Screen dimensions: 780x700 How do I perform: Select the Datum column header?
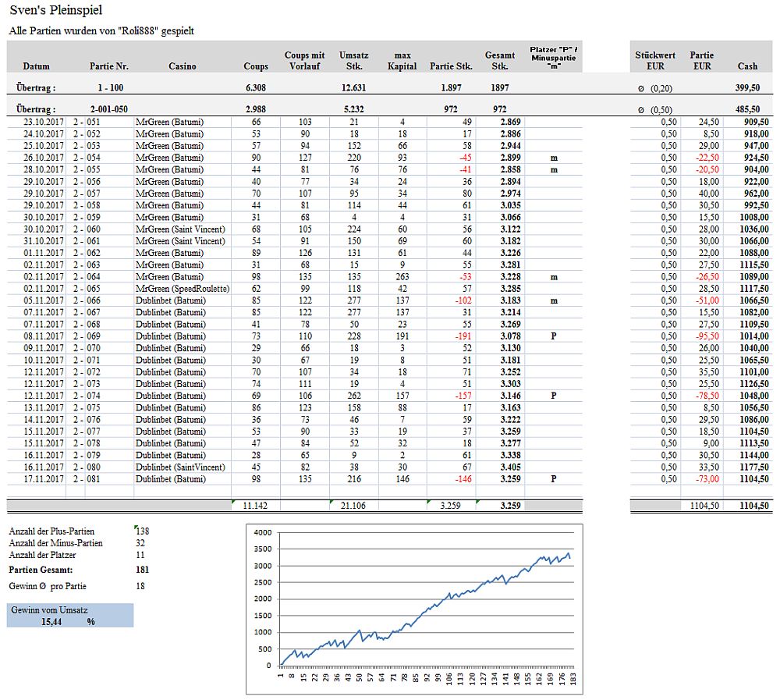[x=36, y=66]
